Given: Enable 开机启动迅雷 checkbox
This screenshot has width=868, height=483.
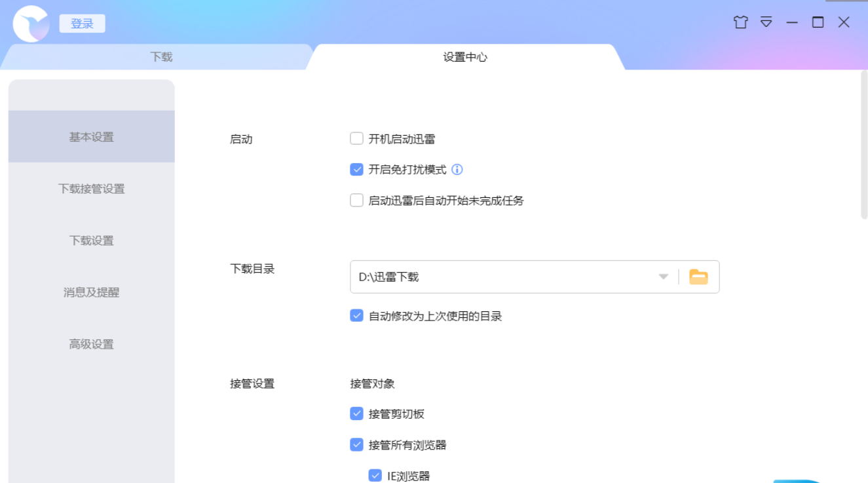Looking at the screenshot, I should point(356,139).
